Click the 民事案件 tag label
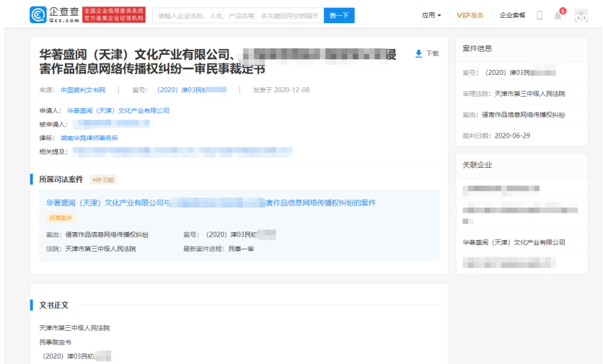 61,218
